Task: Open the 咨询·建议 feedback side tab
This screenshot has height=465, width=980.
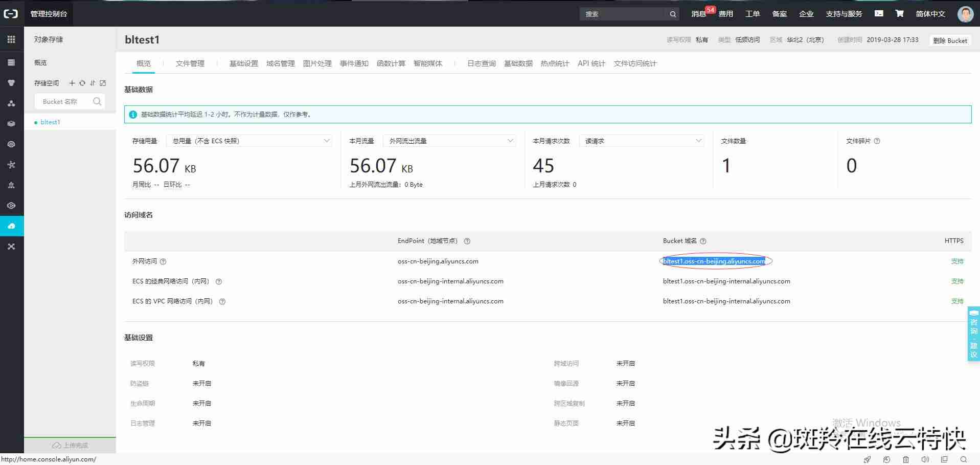Action: click(974, 334)
